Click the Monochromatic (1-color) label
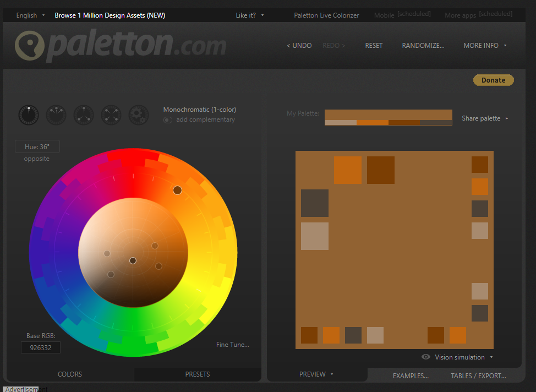This screenshot has height=392, width=536. click(x=200, y=110)
